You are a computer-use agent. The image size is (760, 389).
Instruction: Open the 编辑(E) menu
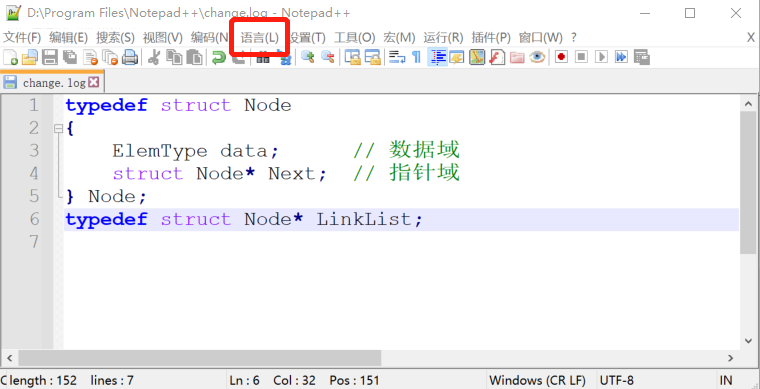tap(68, 37)
